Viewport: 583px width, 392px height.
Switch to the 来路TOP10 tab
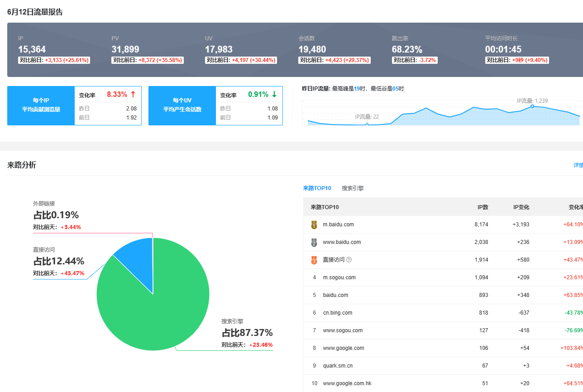[x=317, y=188]
